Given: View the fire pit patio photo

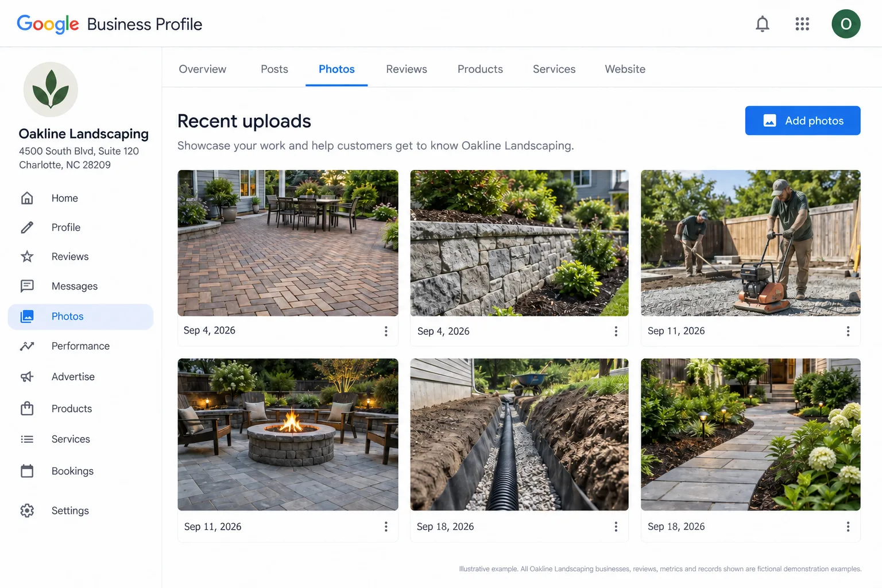Looking at the screenshot, I should point(288,435).
